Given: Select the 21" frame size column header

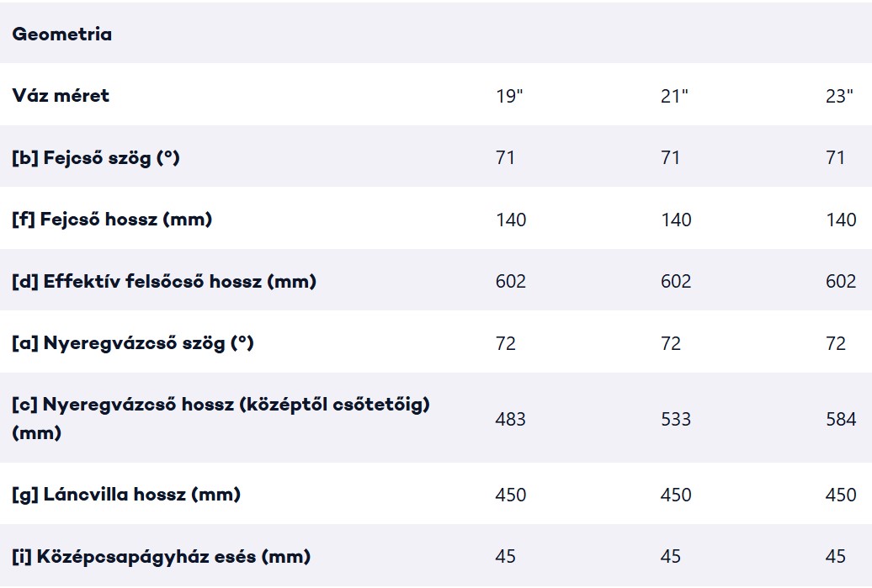Looking at the screenshot, I should click(x=674, y=96).
